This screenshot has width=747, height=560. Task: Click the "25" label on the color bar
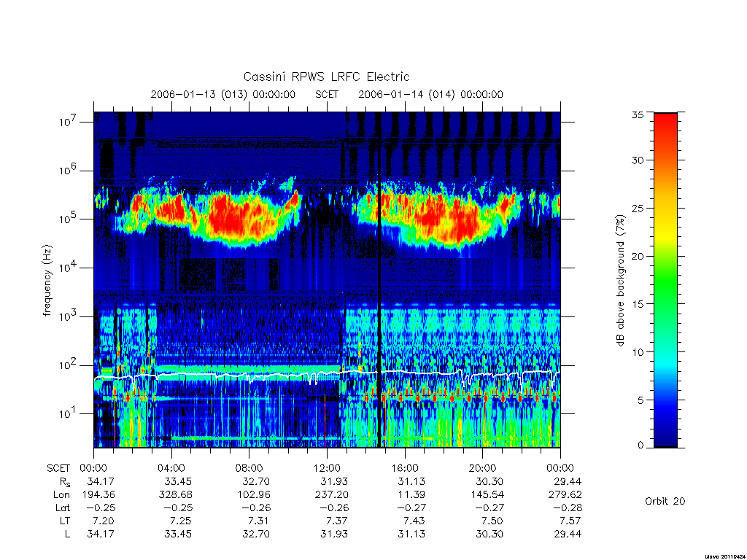[638, 208]
